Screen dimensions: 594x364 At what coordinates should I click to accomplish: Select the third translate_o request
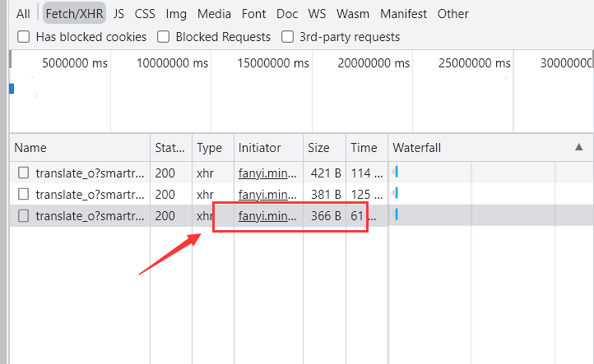pos(90,216)
